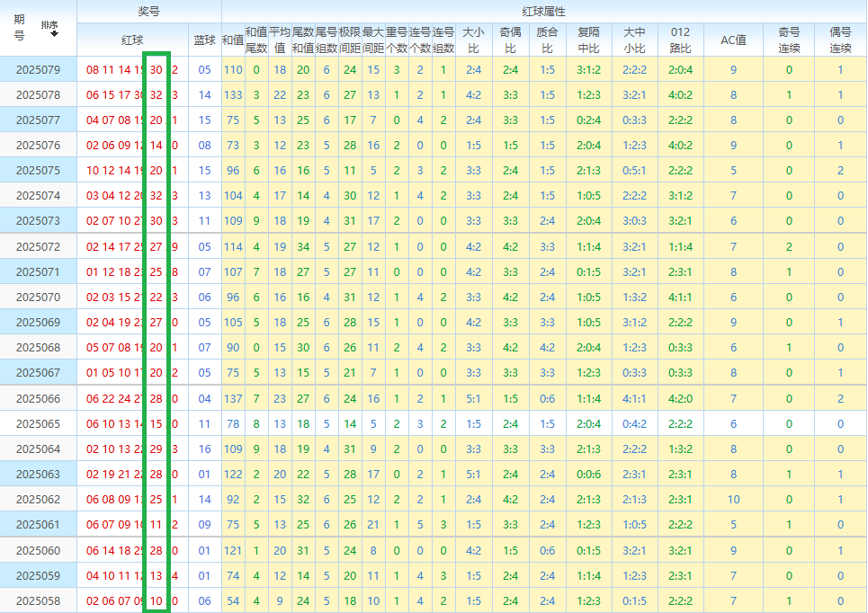Click the 和值尾数 column header
This screenshot has width=868, height=613.
click(256, 40)
